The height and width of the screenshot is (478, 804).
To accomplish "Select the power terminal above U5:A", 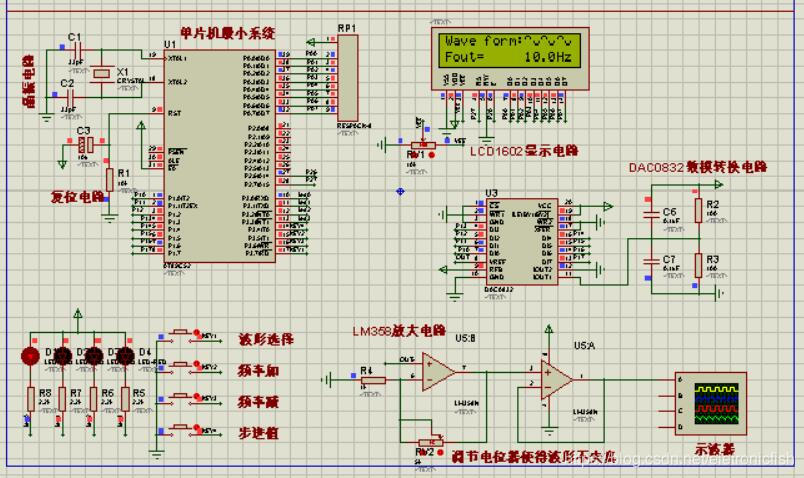I will (x=549, y=329).
